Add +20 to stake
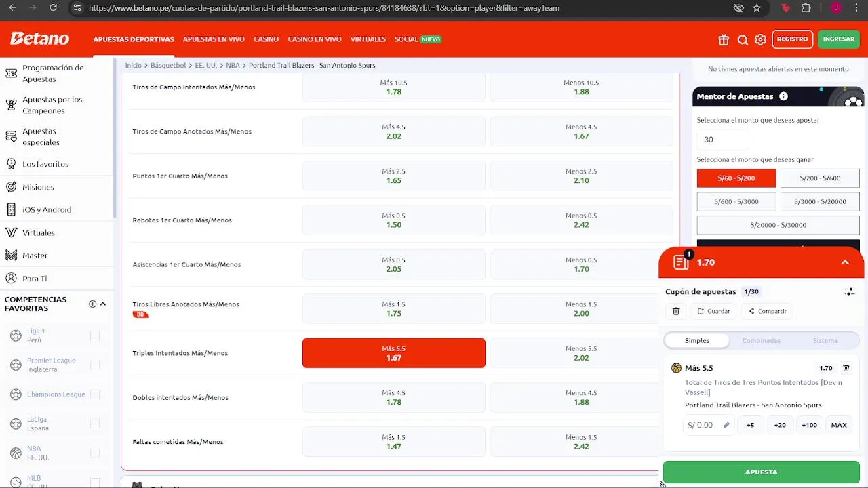868x488 pixels. [x=780, y=425]
